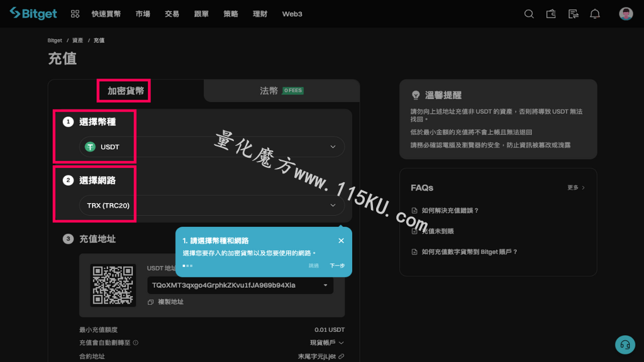Screen dimensions: 644x362
Task: Open the orders list icon
Action: (x=573, y=14)
